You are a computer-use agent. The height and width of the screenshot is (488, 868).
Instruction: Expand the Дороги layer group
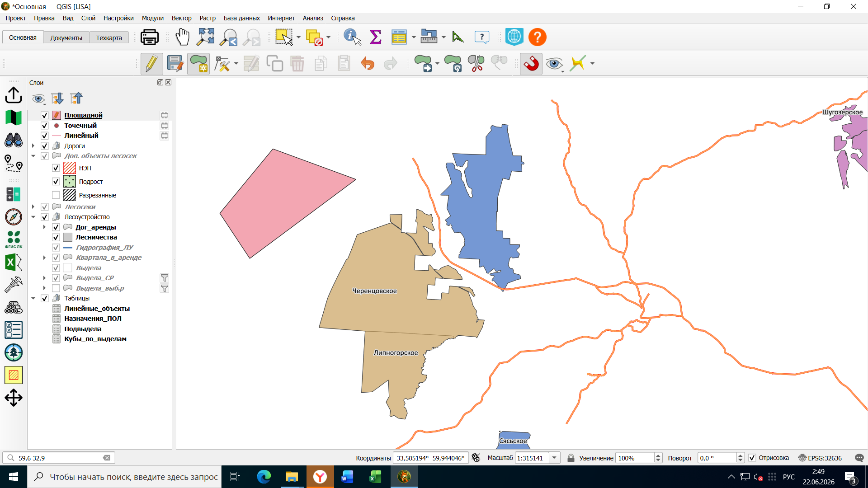(33, 146)
